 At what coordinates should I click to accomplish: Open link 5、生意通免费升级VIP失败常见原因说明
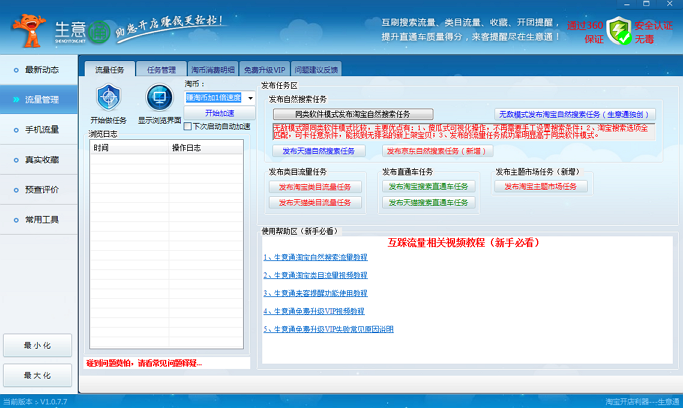pos(328,329)
